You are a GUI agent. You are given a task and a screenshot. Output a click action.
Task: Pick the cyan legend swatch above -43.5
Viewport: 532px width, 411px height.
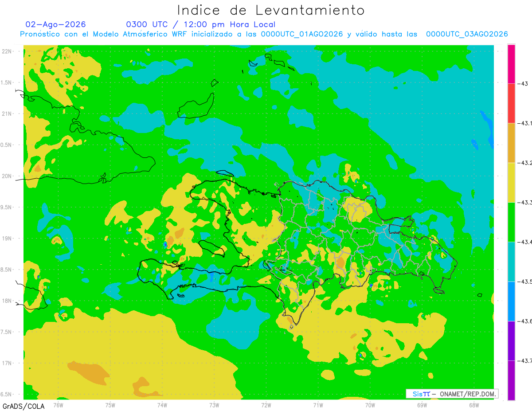click(x=511, y=261)
